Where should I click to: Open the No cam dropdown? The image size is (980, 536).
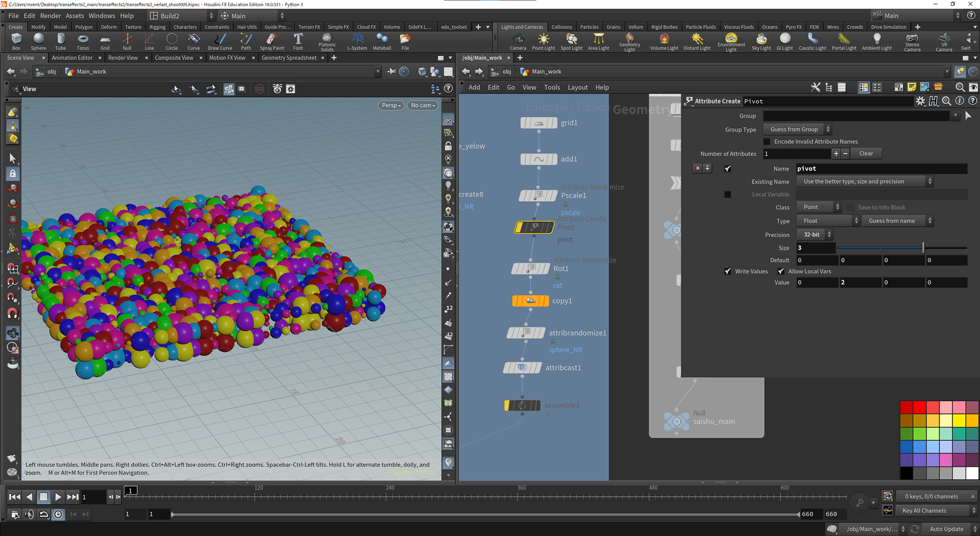pyautogui.click(x=423, y=105)
